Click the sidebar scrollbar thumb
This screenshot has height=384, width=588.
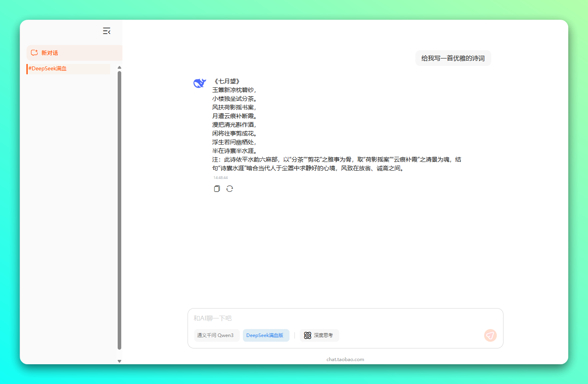tap(119, 210)
